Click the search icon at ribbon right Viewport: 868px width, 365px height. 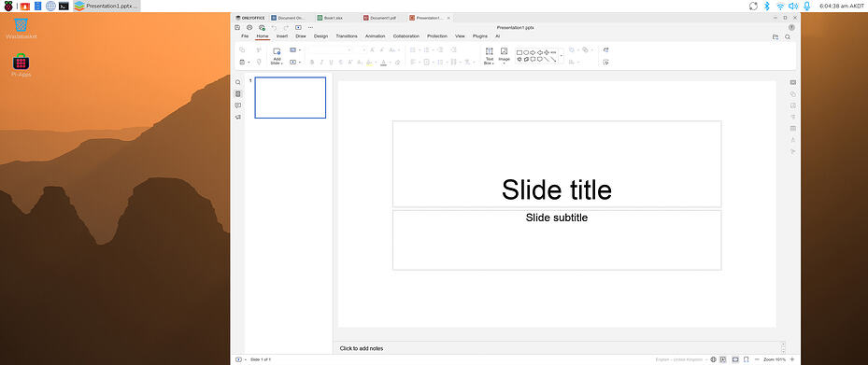[788, 37]
